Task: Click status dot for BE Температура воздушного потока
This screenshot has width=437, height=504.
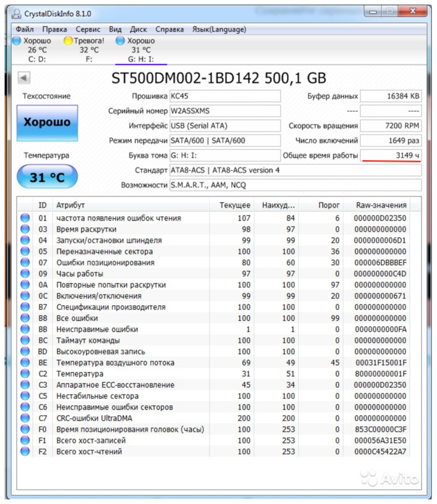Action: click(25, 362)
